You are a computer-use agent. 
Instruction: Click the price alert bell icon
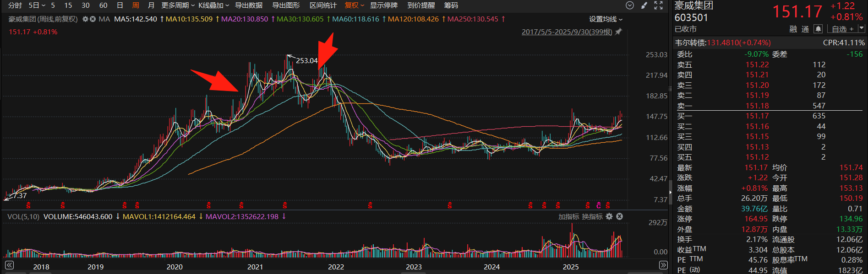[818, 29]
